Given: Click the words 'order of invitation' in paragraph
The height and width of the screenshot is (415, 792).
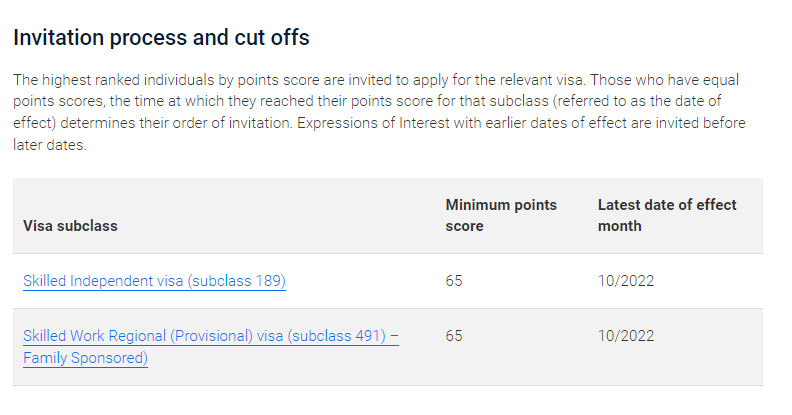Looking at the screenshot, I should (x=232, y=123).
